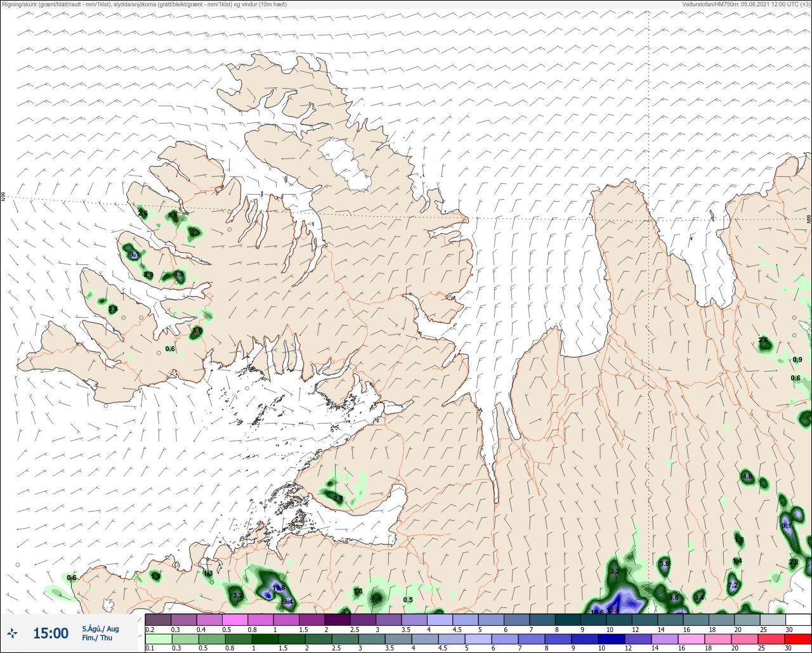Image resolution: width=812 pixels, height=653 pixels.
Task: Click the 0.5 precipitation value on the map
Action: (408, 600)
